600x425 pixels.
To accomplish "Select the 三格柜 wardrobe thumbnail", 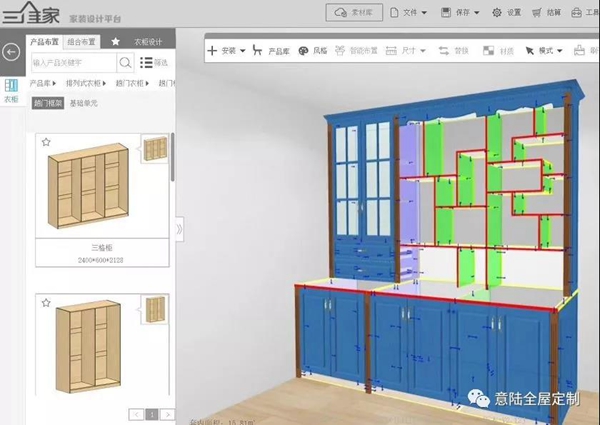I will (x=88, y=186).
